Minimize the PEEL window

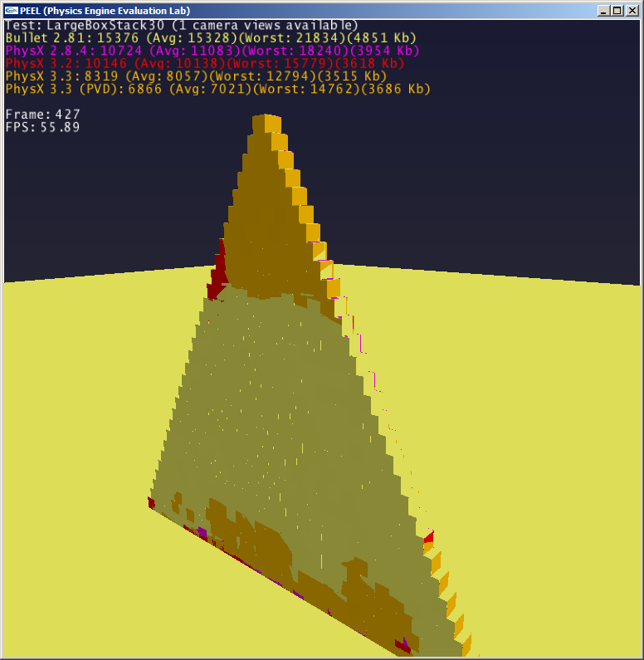(603, 11)
